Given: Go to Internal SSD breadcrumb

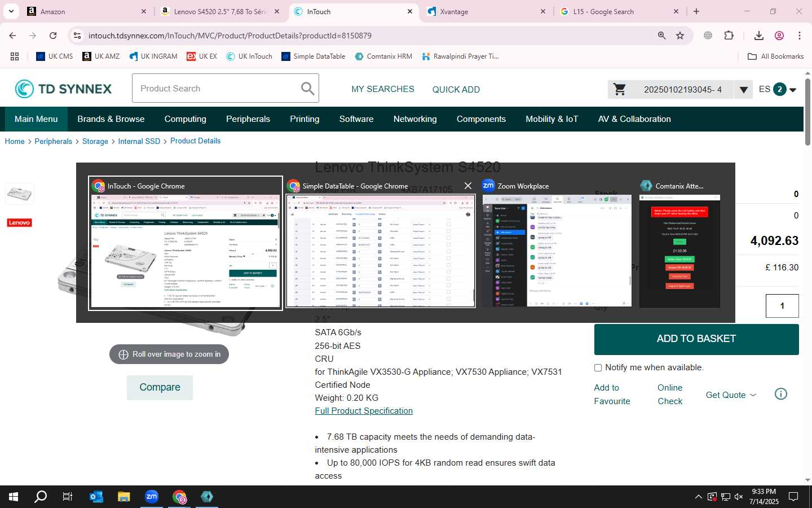Looking at the screenshot, I should click(139, 141).
